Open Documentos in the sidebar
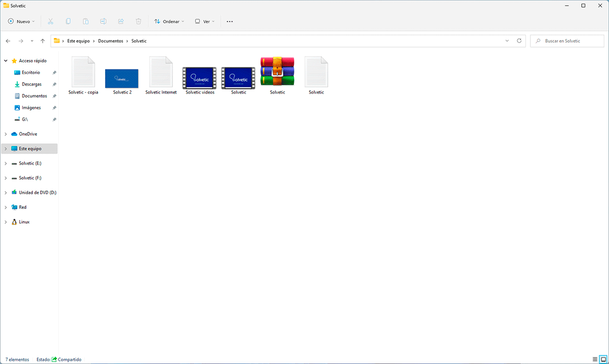The image size is (609, 364). (x=34, y=96)
